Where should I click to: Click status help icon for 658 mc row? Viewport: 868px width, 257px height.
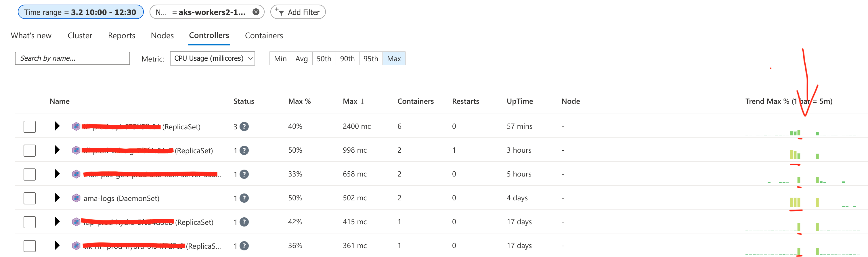pos(244,174)
